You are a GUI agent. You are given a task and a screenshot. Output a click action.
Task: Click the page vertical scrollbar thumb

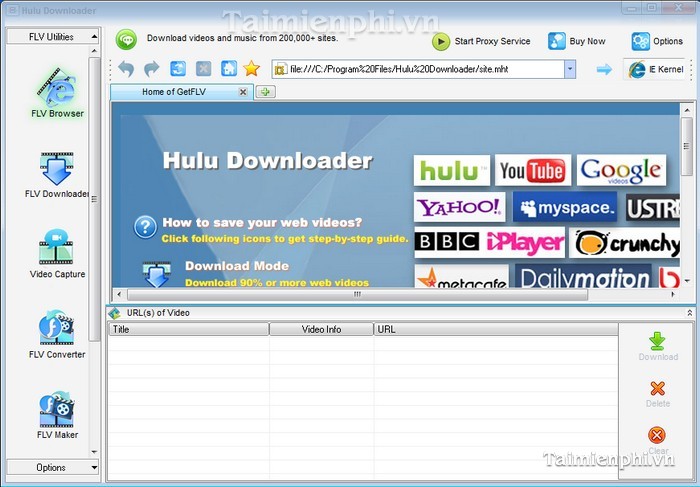click(x=686, y=146)
